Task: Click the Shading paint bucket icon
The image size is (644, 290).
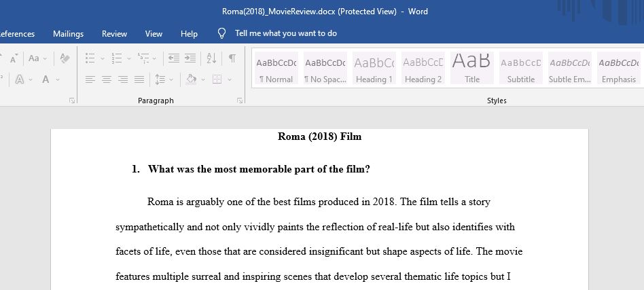Action: point(191,79)
